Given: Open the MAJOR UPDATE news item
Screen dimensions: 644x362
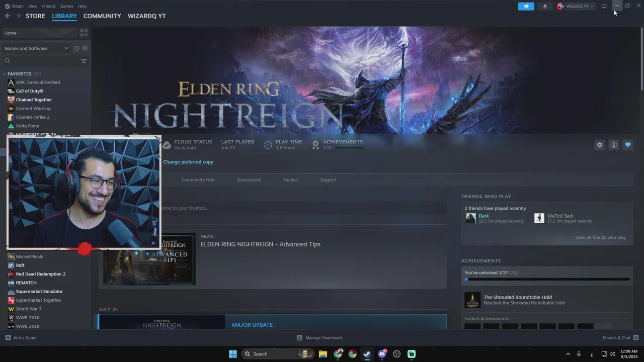Looking at the screenshot, I should (x=272, y=322).
